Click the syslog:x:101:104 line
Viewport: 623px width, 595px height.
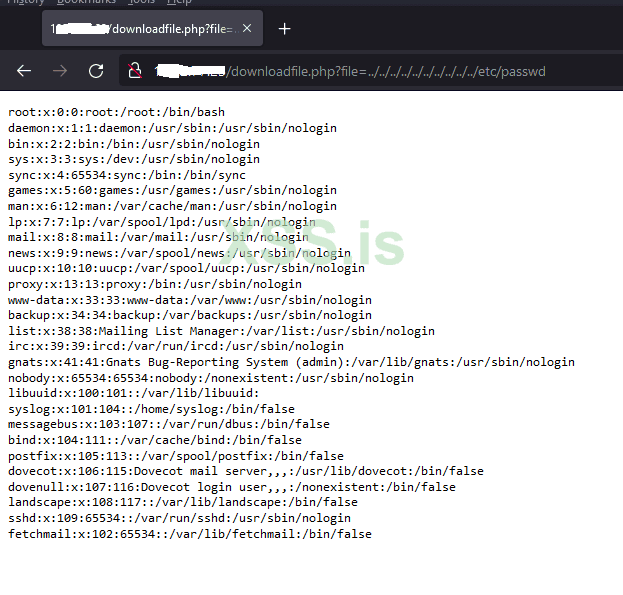pyautogui.click(x=151, y=409)
